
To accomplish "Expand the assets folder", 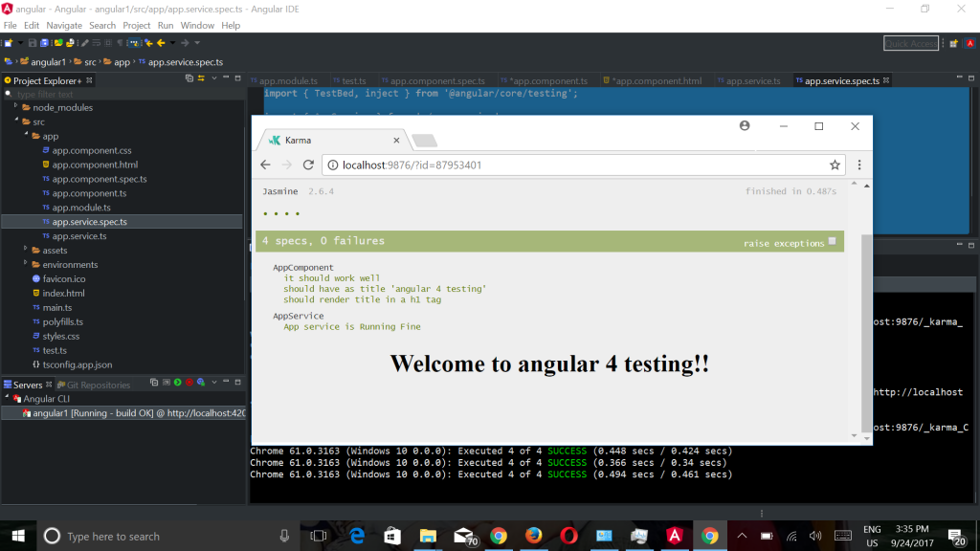I will coord(27,250).
